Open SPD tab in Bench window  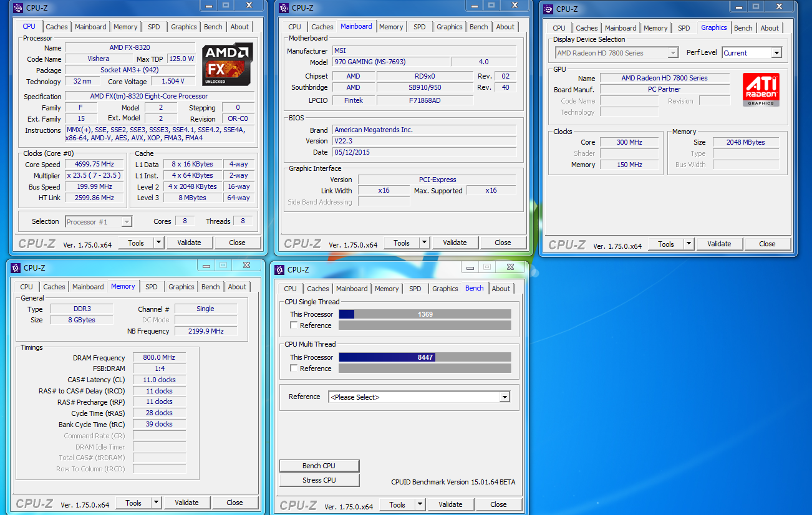point(415,289)
